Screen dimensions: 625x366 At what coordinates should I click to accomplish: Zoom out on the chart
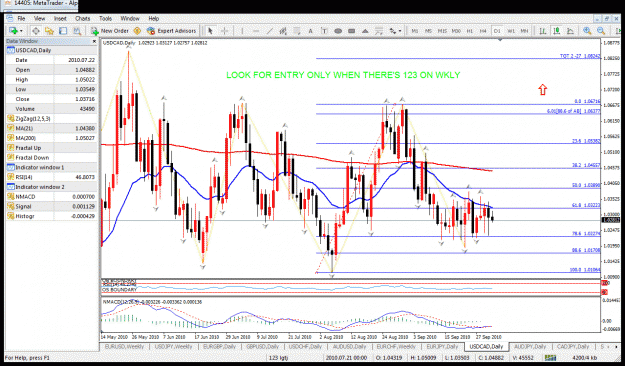601,31
